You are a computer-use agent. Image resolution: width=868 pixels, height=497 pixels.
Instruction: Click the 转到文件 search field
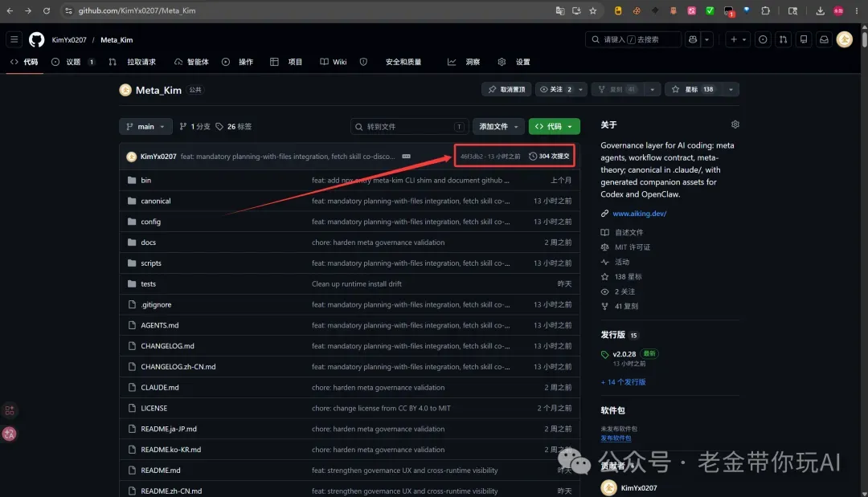click(x=410, y=127)
